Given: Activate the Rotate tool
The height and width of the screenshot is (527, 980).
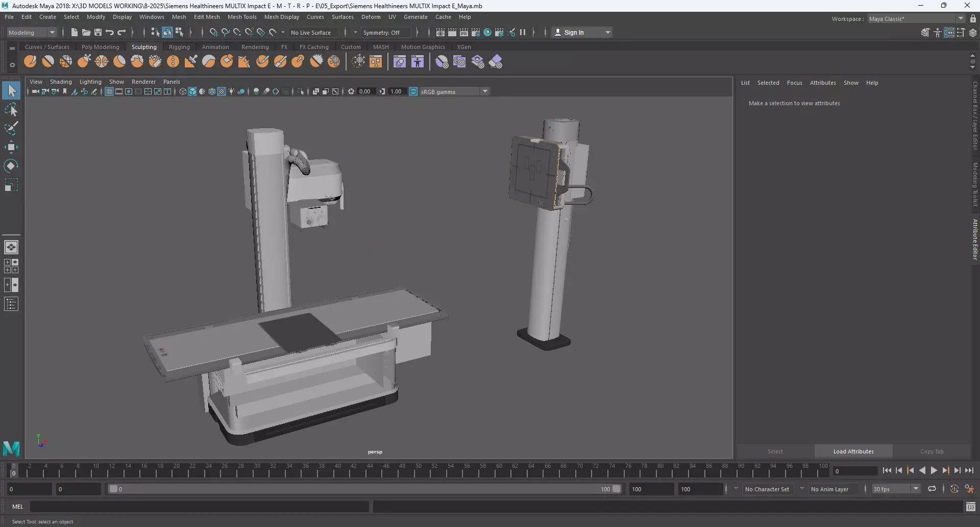Looking at the screenshot, I should point(11,166).
